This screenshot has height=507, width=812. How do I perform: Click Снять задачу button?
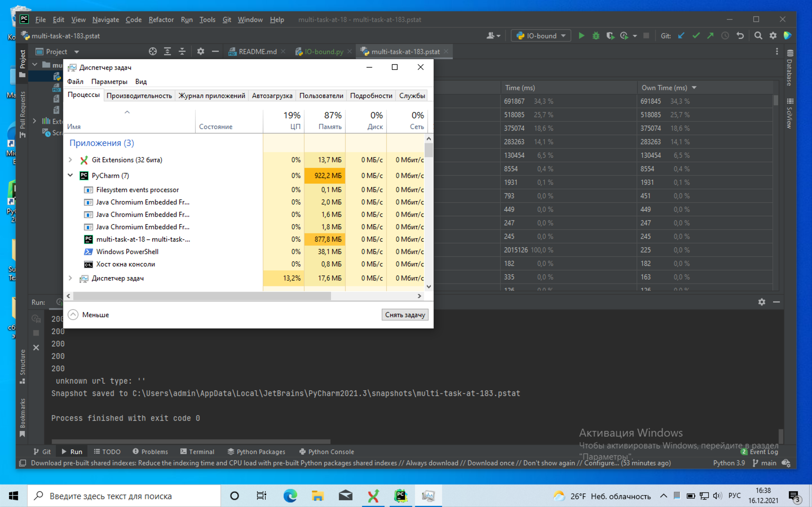tap(405, 315)
